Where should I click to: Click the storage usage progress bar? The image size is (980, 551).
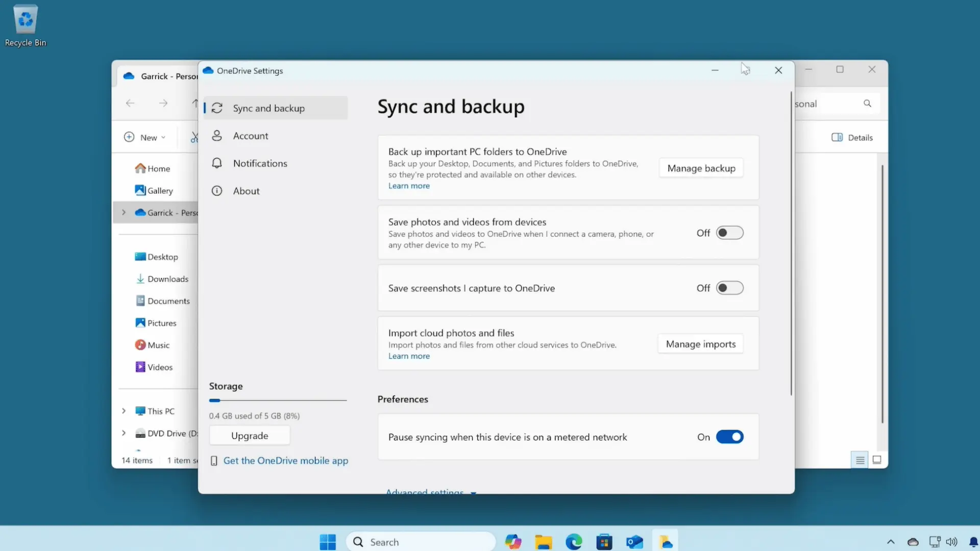pyautogui.click(x=278, y=400)
